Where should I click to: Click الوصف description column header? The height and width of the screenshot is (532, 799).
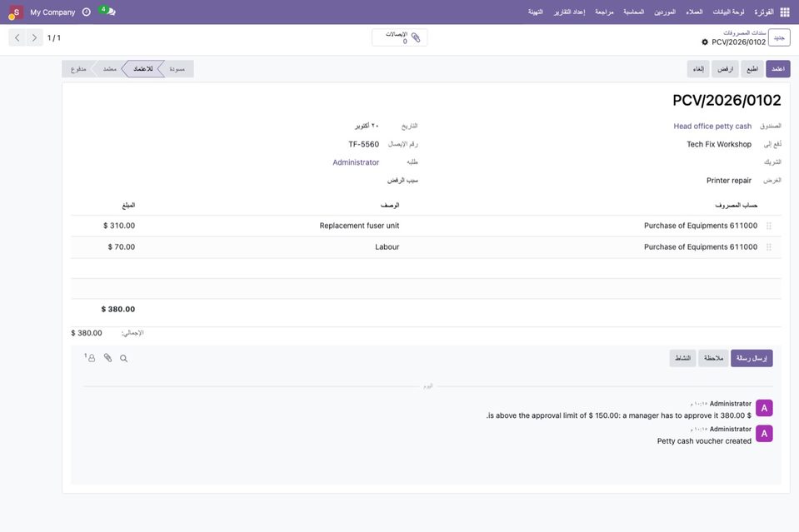[390, 205]
